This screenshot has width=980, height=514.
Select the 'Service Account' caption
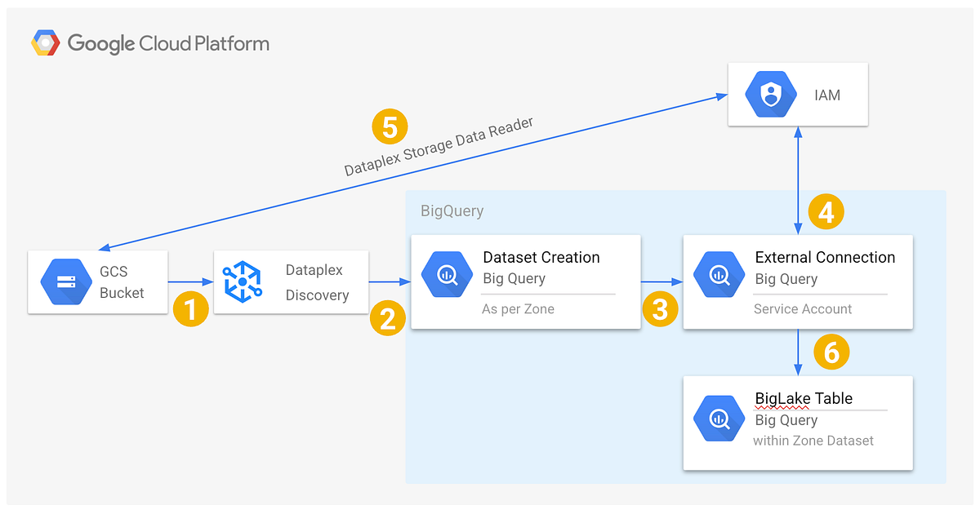(x=803, y=309)
